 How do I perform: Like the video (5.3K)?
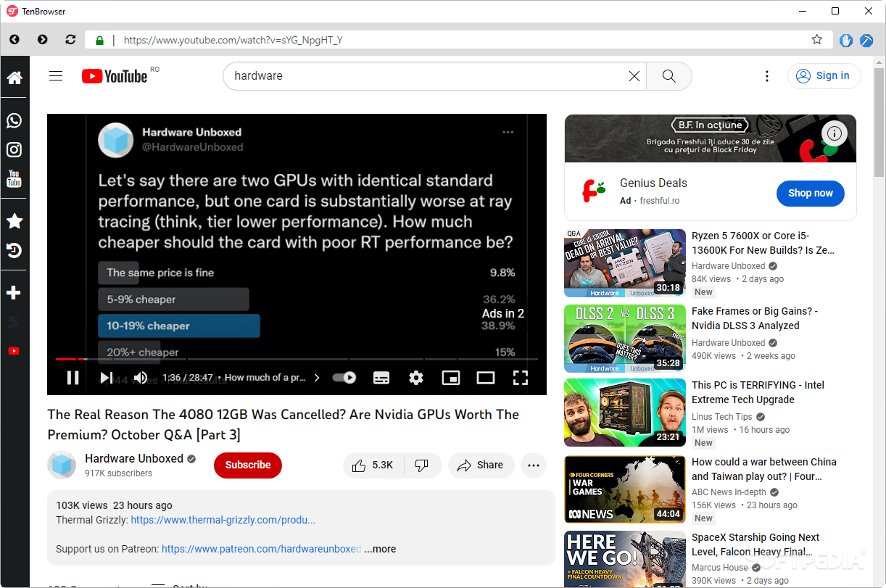[373, 465]
